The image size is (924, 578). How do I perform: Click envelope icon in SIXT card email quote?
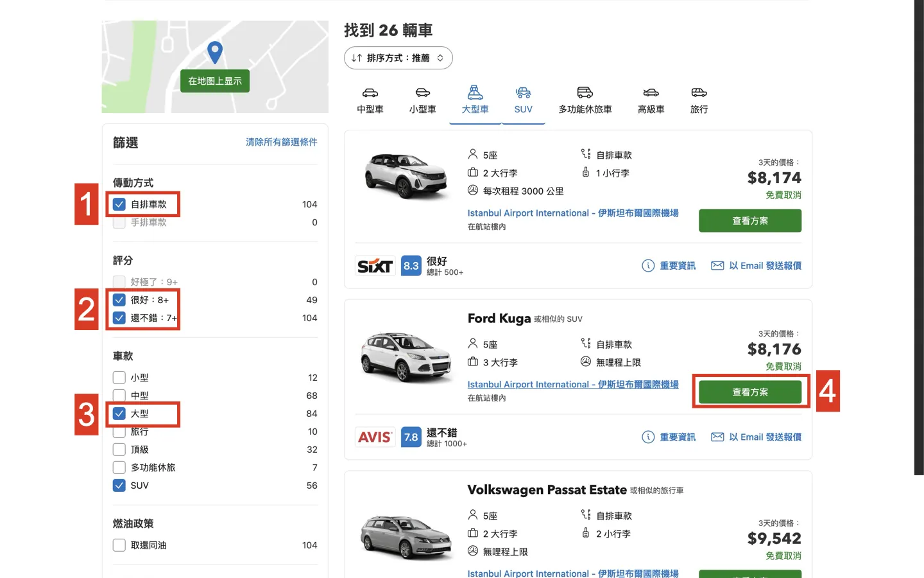(717, 266)
